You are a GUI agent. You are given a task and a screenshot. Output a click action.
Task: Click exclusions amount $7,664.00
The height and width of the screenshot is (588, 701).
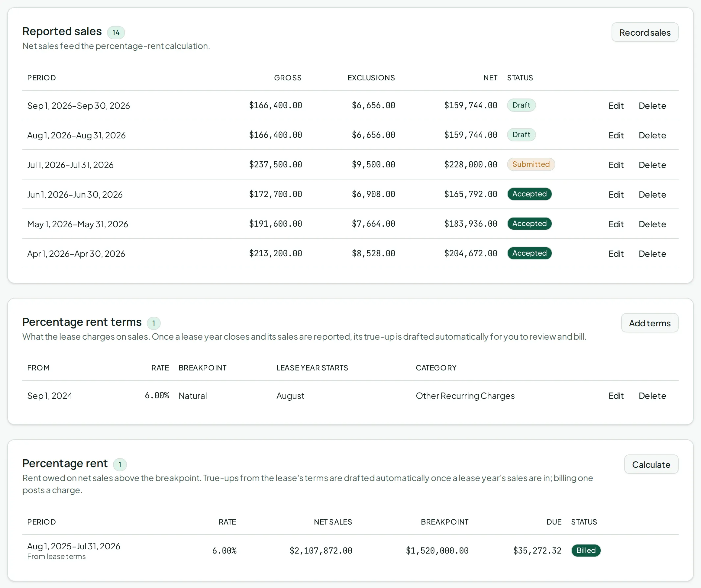(373, 224)
